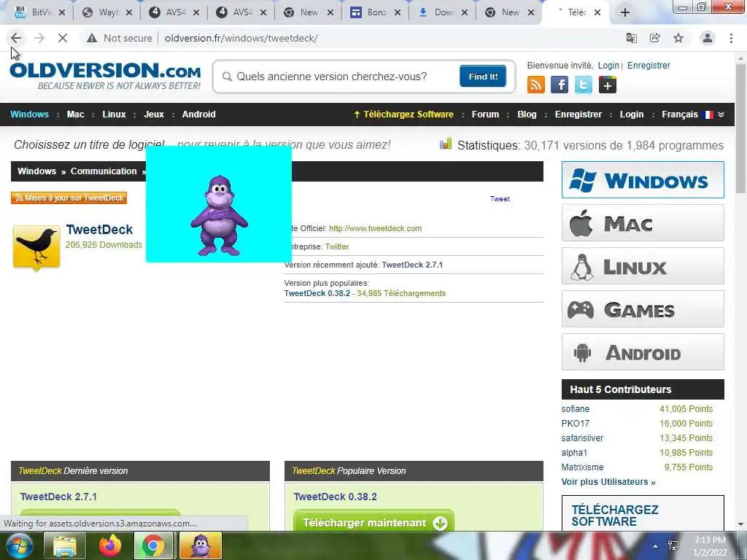
Task: Click the Find It! search button
Action: [483, 76]
